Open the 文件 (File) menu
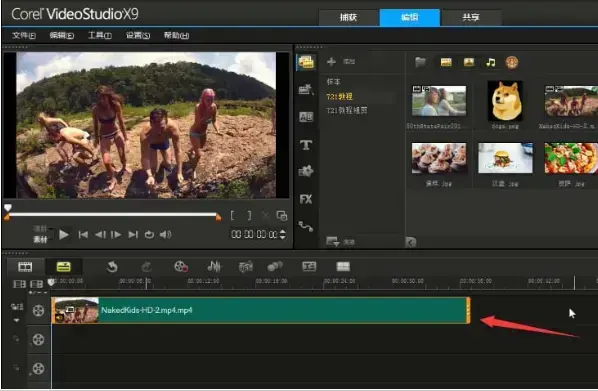This screenshot has width=598, height=391. (x=24, y=35)
